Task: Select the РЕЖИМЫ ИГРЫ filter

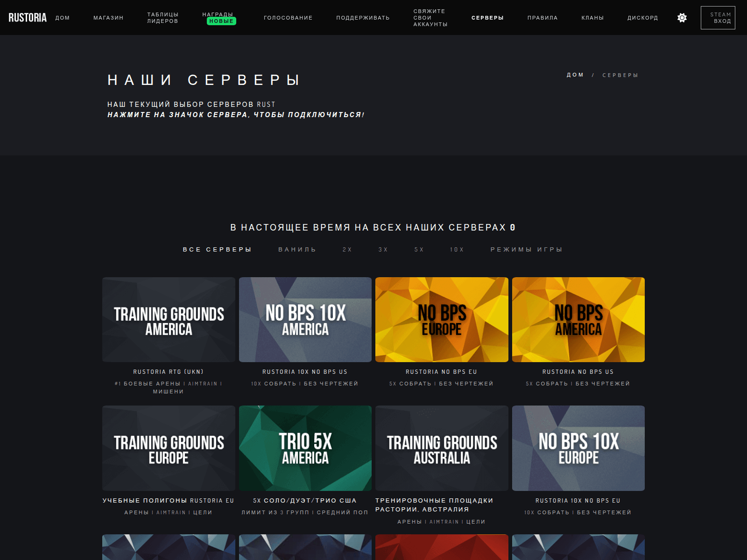Action: point(526,249)
